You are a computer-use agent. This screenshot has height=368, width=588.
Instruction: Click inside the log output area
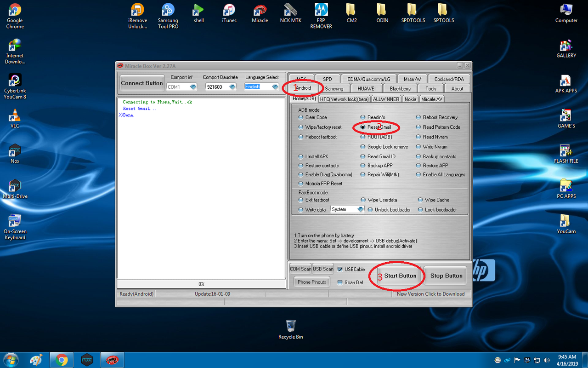tap(202, 188)
